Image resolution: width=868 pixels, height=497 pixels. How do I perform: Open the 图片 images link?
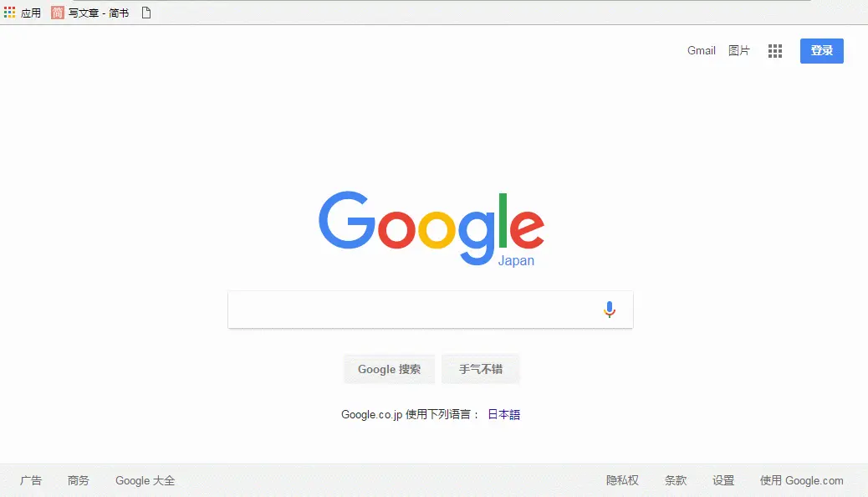point(739,50)
